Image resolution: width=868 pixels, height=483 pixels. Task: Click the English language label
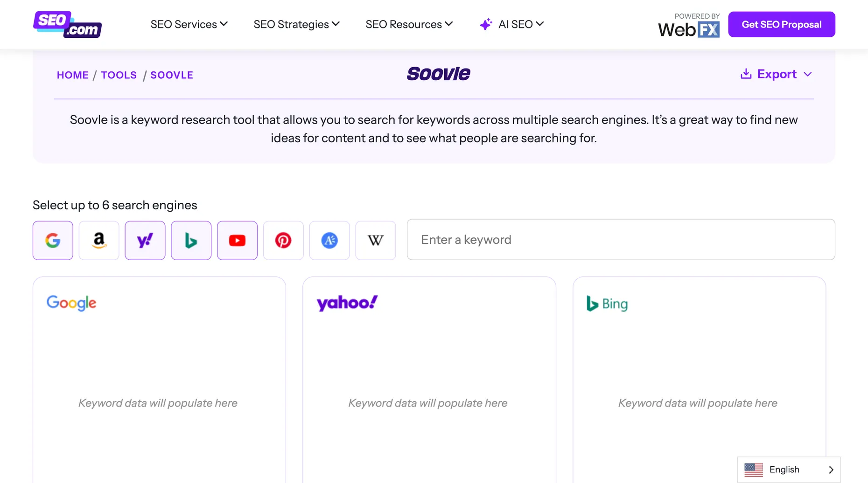coord(784,469)
